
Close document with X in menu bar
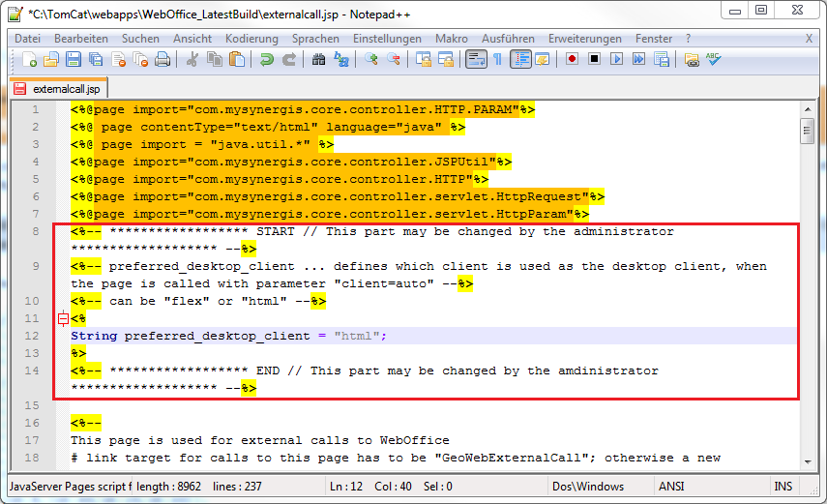pyautogui.click(x=809, y=39)
